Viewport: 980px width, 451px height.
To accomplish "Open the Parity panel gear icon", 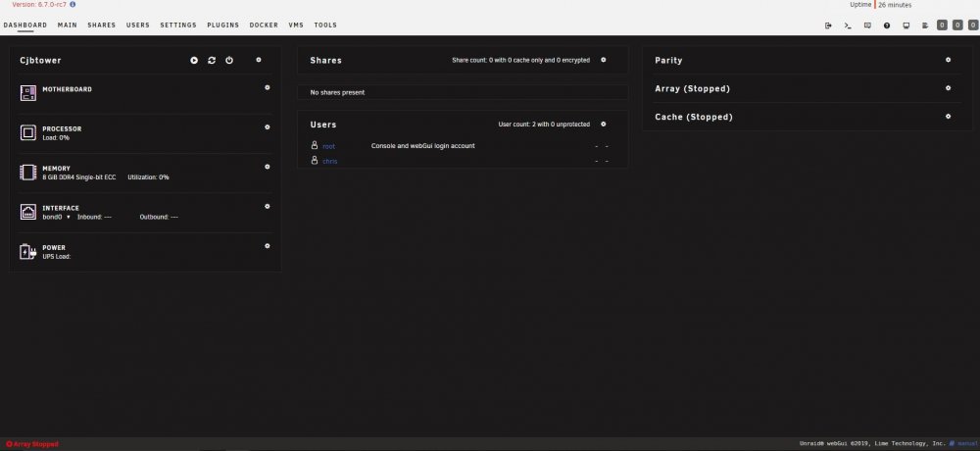I will (x=948, y=60).
